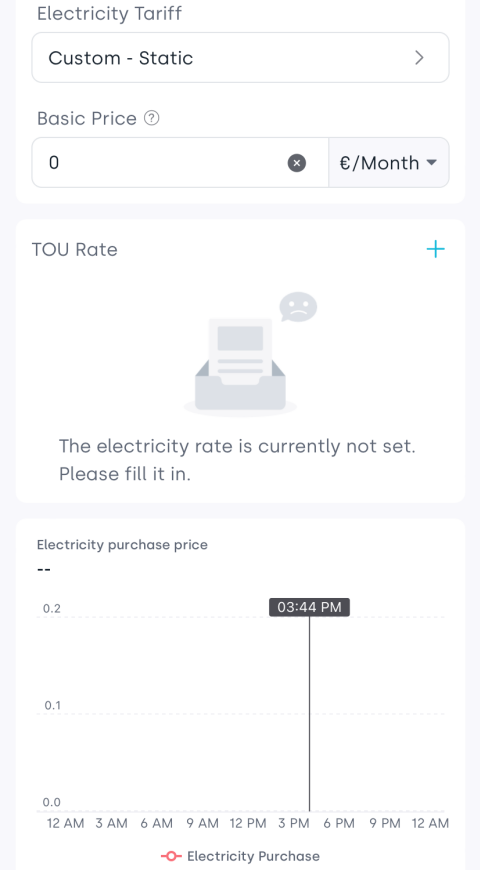Viewport: 480px width, 870px height.
Task: Toggle the Electricity Purchase legend series
Action: tap(240, 856)
